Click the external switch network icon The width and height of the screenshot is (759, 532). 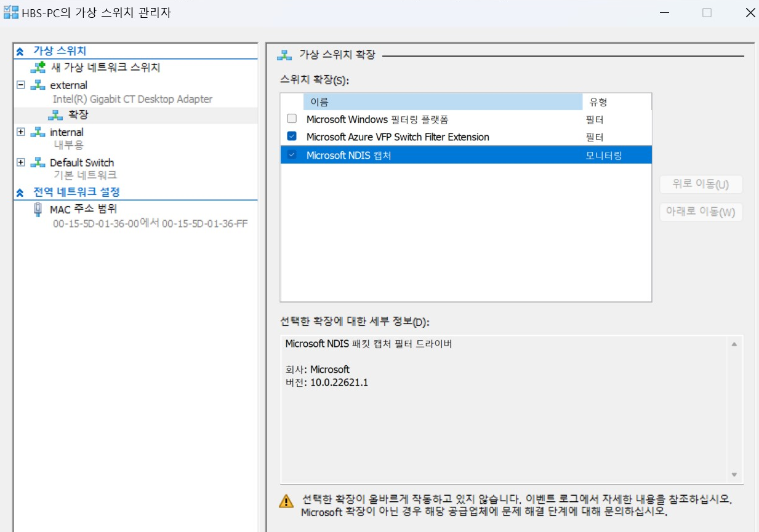click(x=38, y=85)
